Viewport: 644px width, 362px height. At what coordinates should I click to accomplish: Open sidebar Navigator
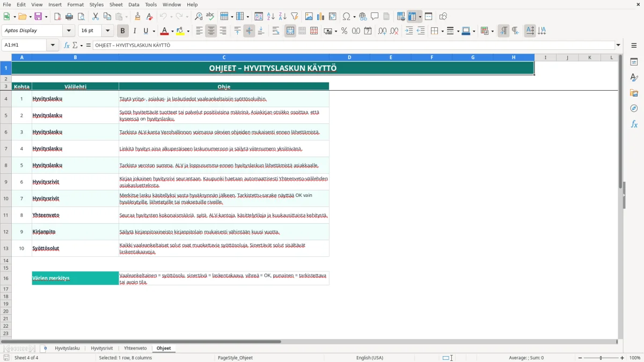click(x=634, y=108)
